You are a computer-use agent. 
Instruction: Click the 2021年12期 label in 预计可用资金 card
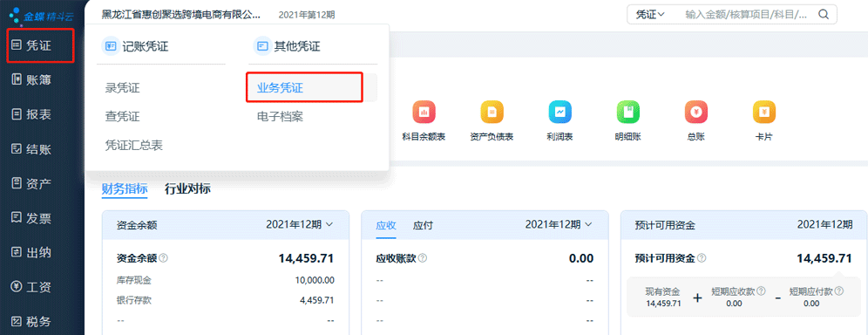point(824,224)
